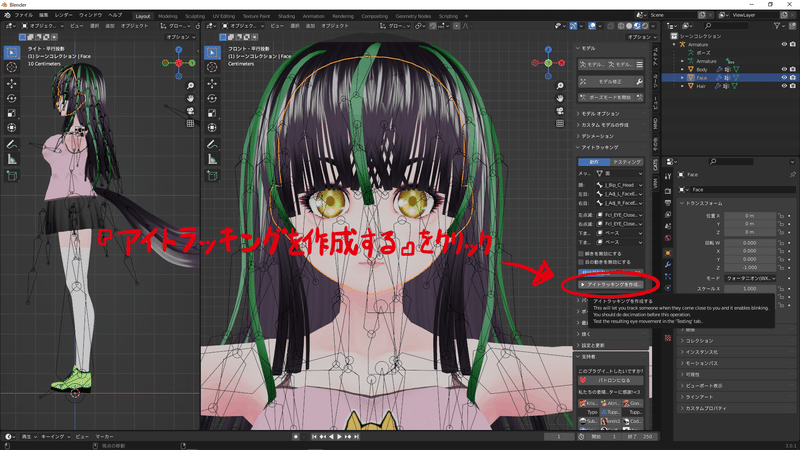The height and width of the screenshot is (450, 800).
Task: Select the Annotate tool in front viewport
Action: 212,144
